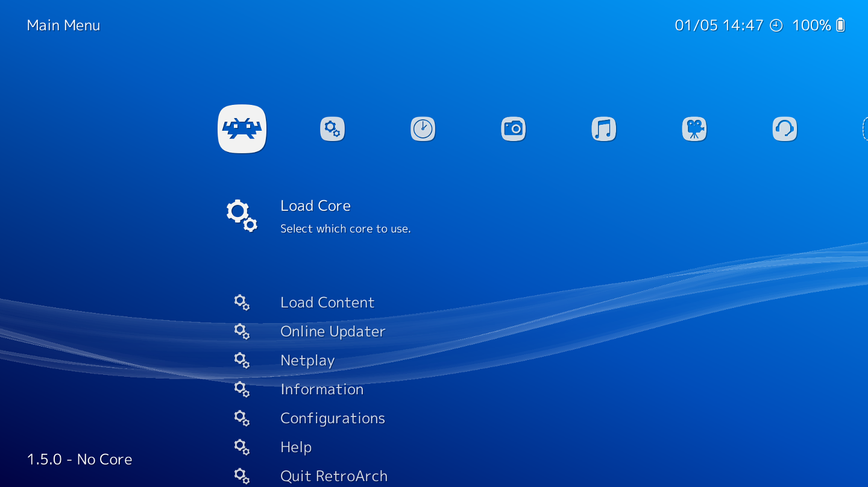This screenshot has height=487, width=868.
Task: Click the gear icon beside Quit RetroArch
Action: point(242,476)
